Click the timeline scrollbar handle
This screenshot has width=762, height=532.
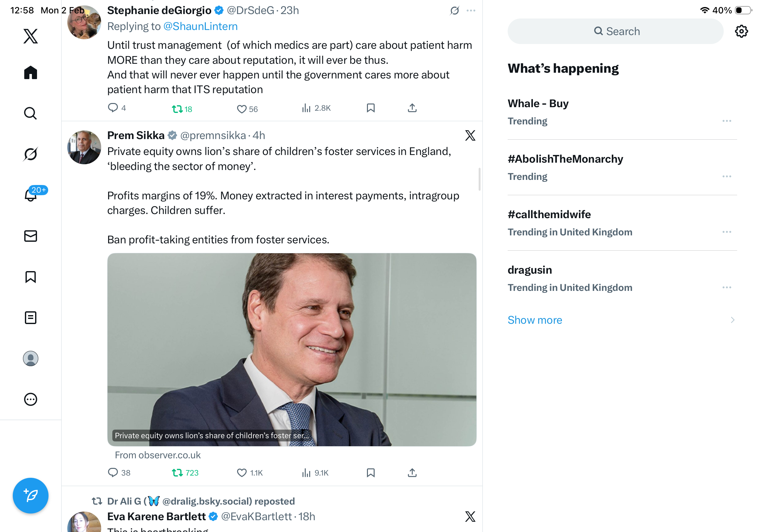coord(479,179)
